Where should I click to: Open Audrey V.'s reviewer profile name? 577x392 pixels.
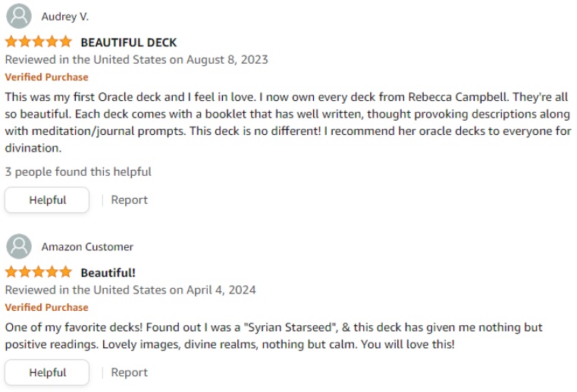coord(65,17)
